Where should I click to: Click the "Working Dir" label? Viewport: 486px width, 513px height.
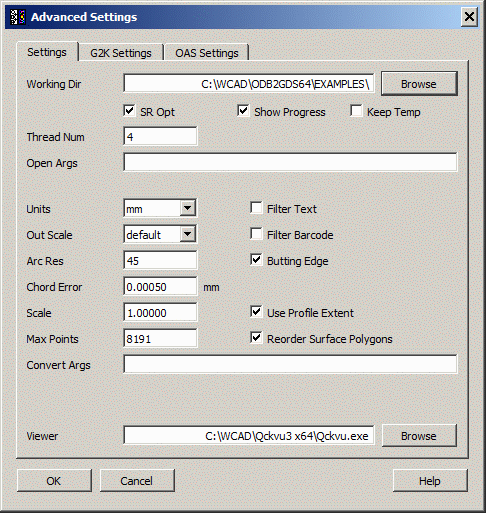click(54, 84)
